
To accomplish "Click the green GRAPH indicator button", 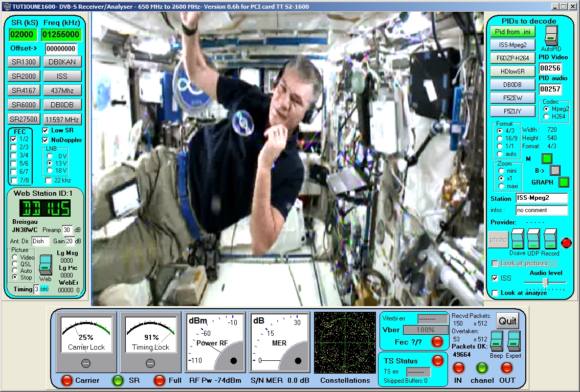I will click(x=564, y=182).
